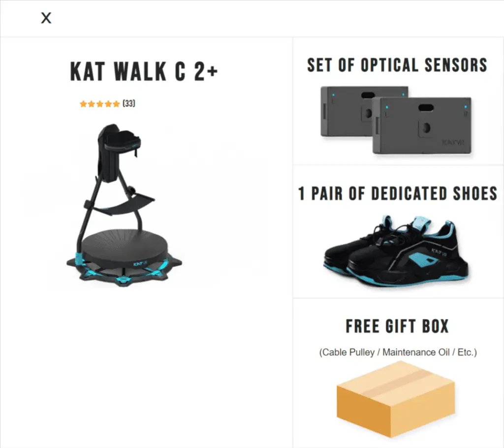Click the KATVR logo on the sensor

coord(453,142)
